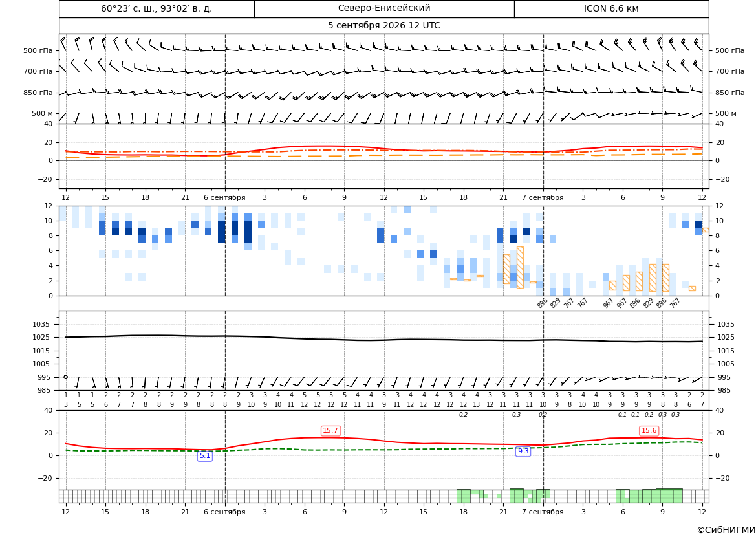Click the 500 м wind level label on the left
The image size is (756, 535).
point(43,113)
